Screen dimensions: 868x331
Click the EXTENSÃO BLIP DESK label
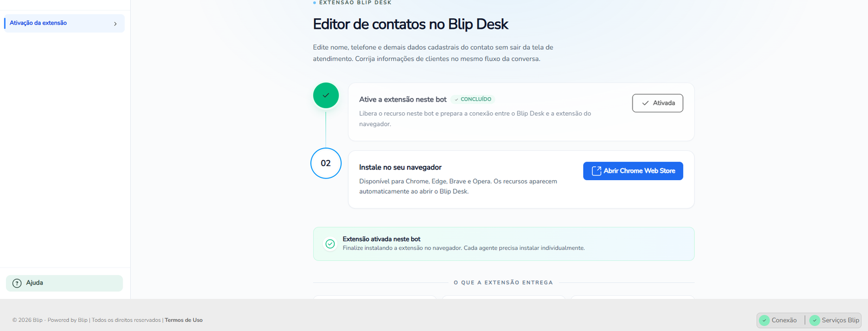[x=355, y=3]
